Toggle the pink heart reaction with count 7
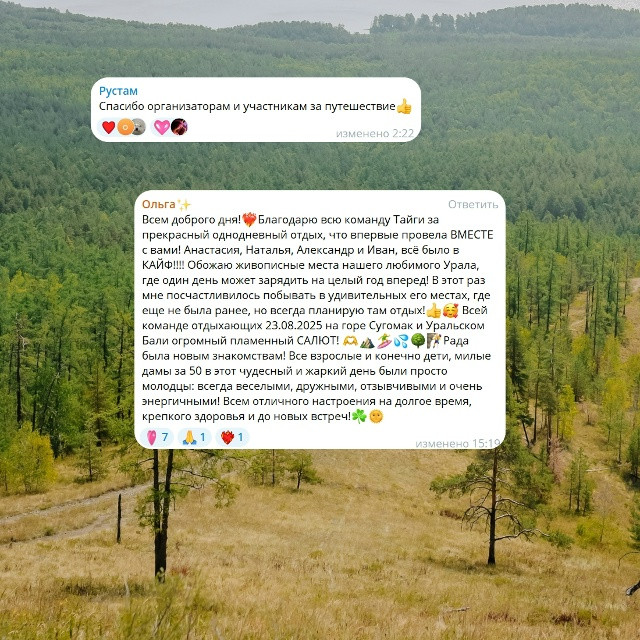 pyautogui.click(x=157, y=437)
